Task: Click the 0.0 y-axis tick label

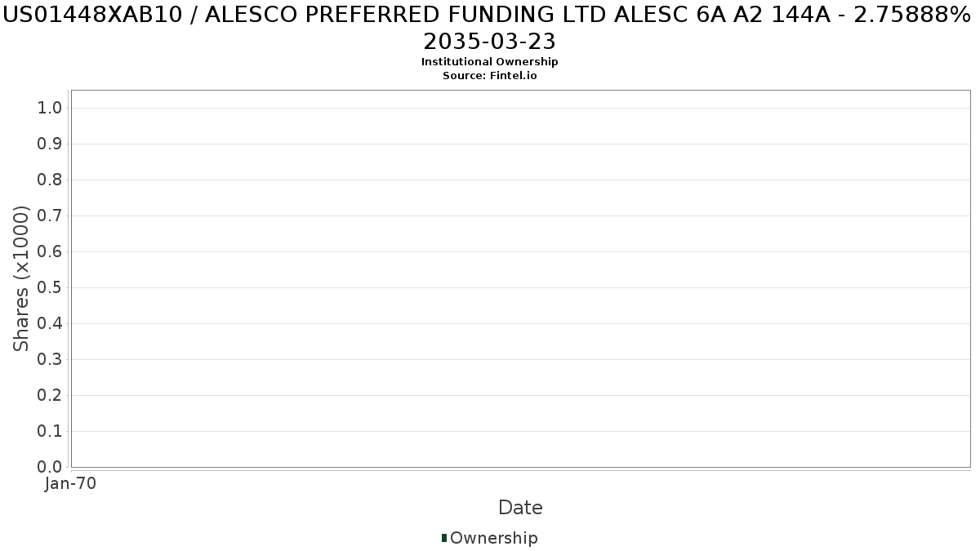Action: click(51, 467)
